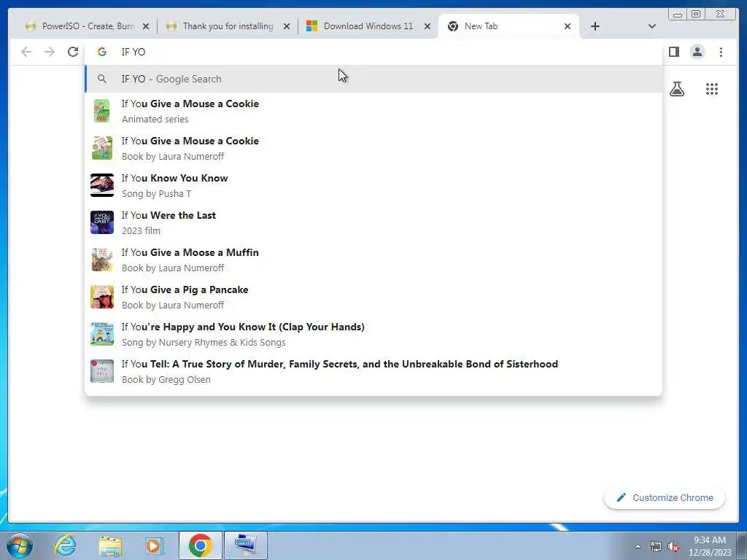Image resolution: width=747 pixels, height=560 pixels.
Task: Select 'IF YO - Google Search' suggestion
Action: tap(373, 79)
